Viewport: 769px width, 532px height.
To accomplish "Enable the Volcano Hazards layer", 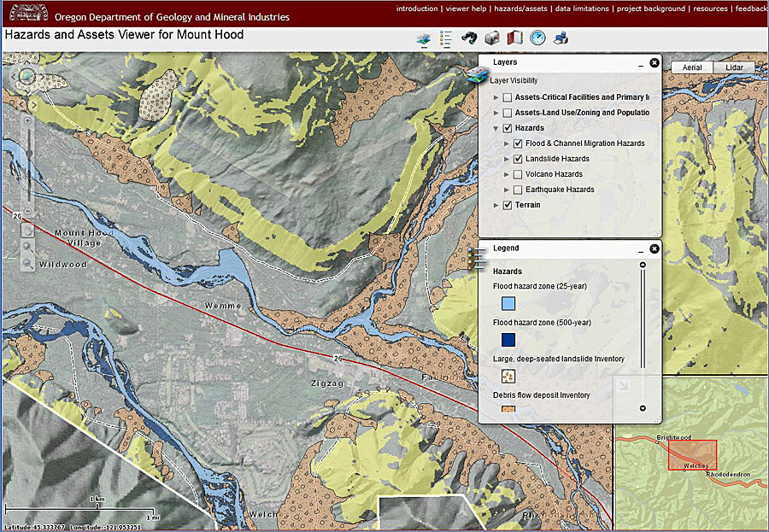I will tap(518, 174).
